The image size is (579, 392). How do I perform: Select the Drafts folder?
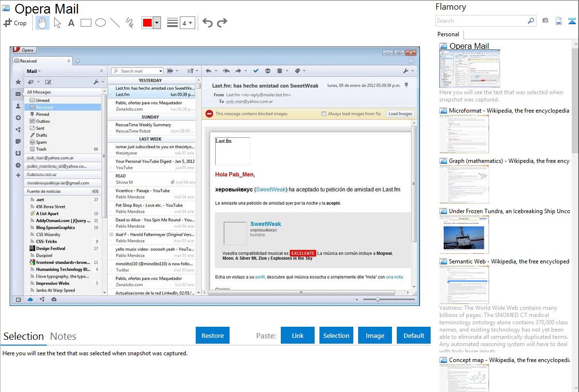click(x=63, y=135)
